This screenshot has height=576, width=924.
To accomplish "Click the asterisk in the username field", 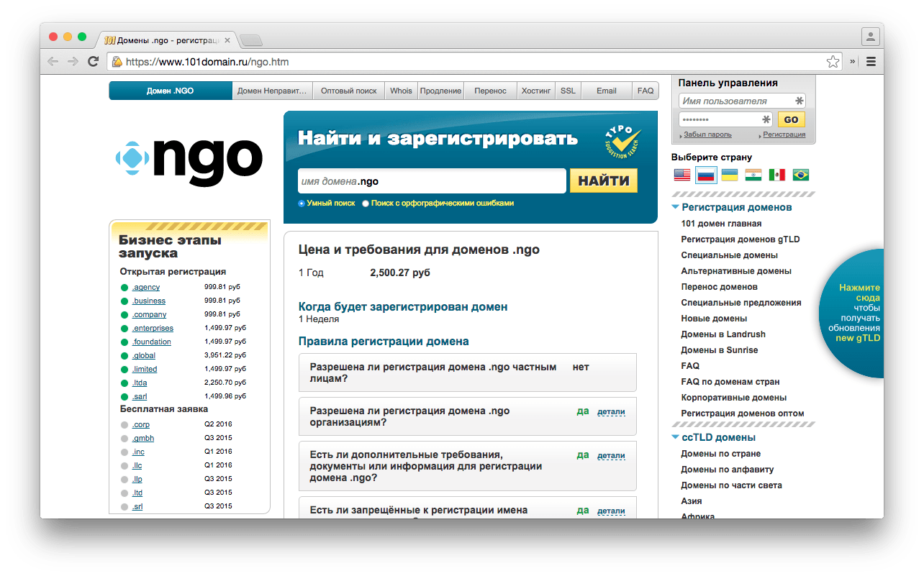I will point(799,101).
